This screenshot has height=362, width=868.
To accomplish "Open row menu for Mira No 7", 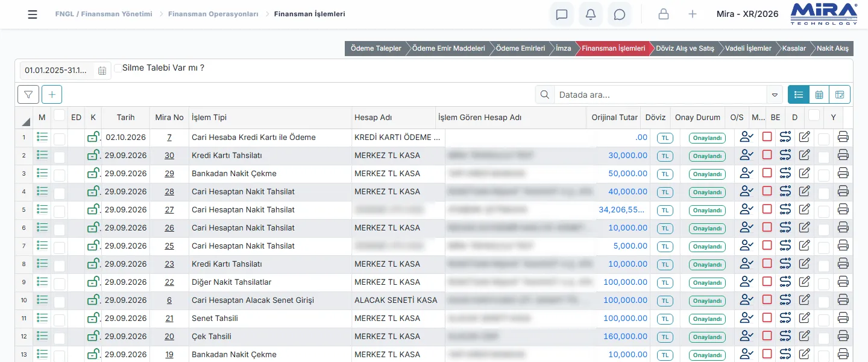I will pos(42,137).
